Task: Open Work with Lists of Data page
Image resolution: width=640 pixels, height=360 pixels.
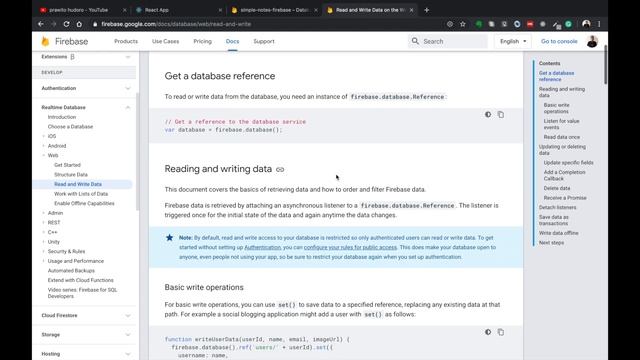Action: (81, 194)
